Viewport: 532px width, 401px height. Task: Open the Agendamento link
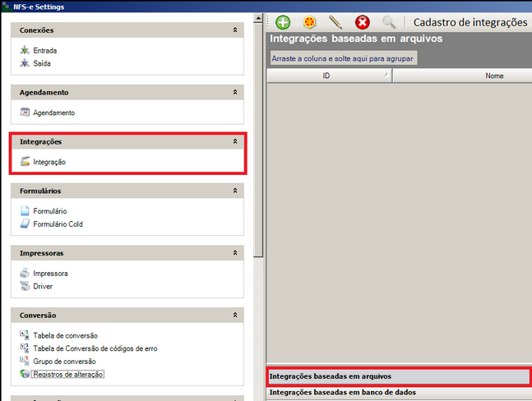point(54,113)
